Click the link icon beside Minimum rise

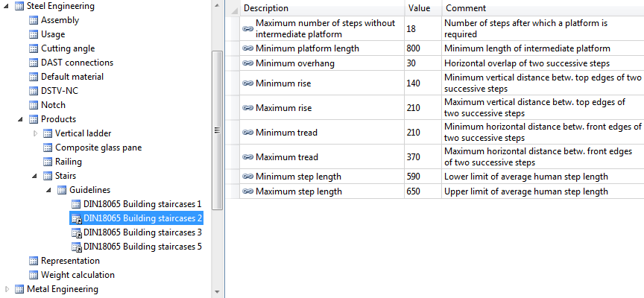click(x=248, y=83)
